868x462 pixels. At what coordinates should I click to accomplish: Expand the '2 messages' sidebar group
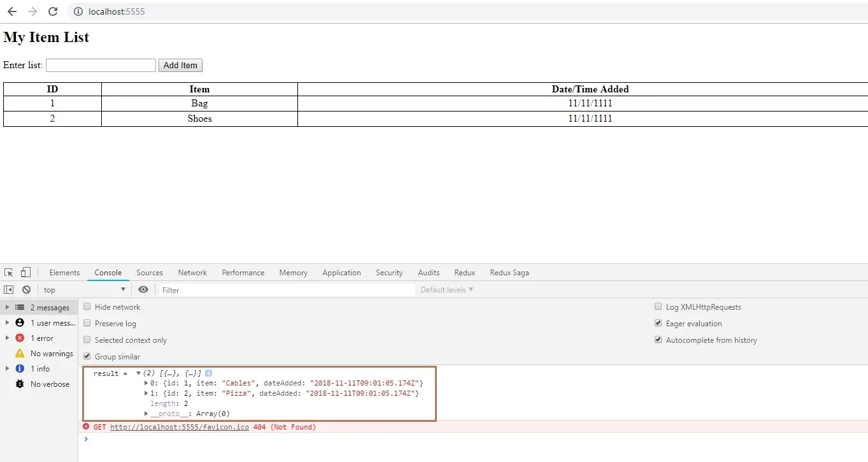(7, 307)
